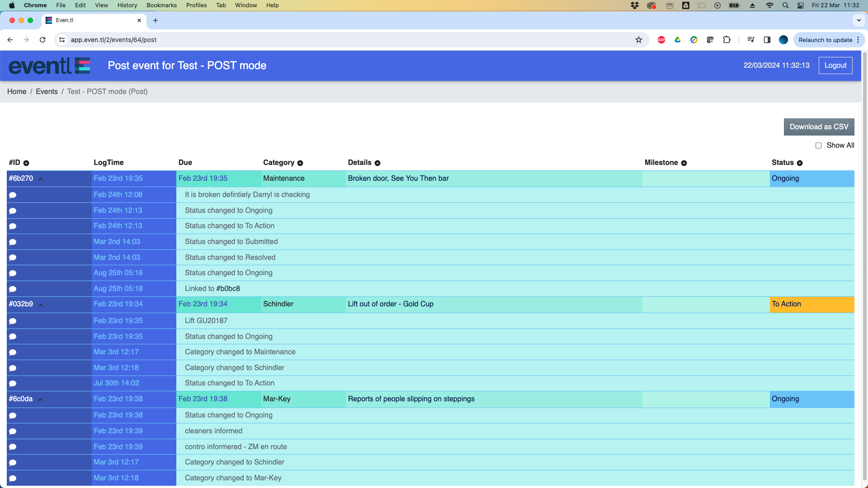Open the Category column filter dropdown
The height and width of the screenshot is (488, 868).
click(x=300, y=163)
